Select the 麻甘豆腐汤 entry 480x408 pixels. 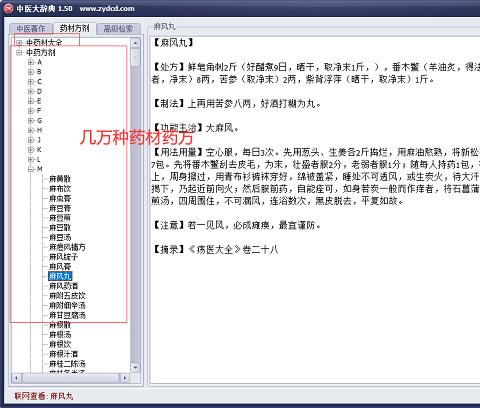(x=67, y=315)
